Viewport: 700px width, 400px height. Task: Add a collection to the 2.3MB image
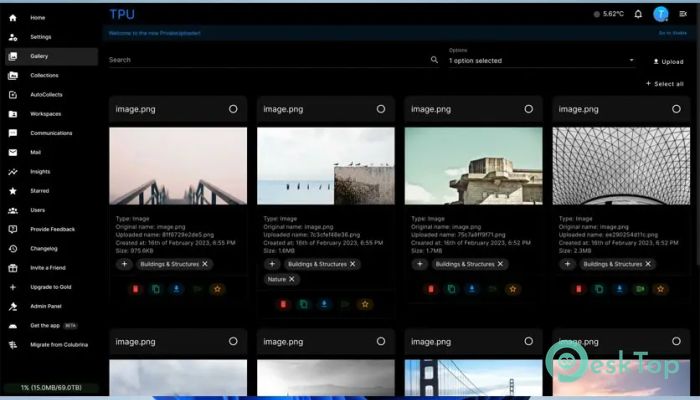pos(567,264)
